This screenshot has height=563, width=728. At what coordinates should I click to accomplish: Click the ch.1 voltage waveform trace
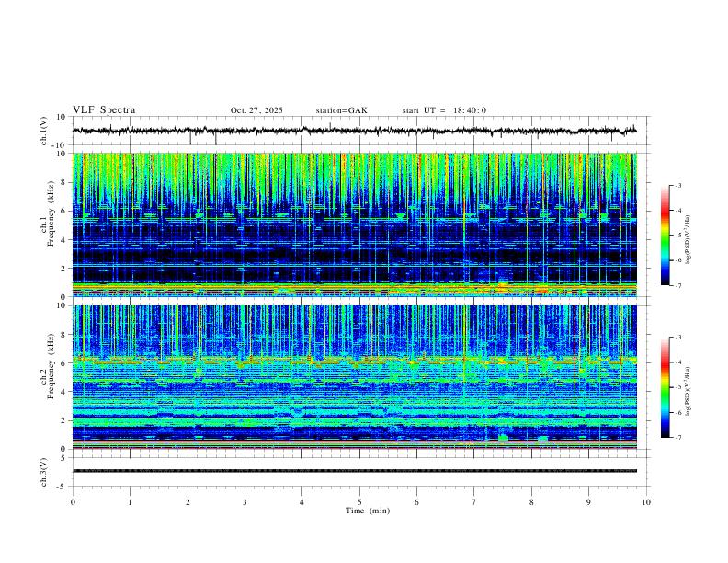354,131
